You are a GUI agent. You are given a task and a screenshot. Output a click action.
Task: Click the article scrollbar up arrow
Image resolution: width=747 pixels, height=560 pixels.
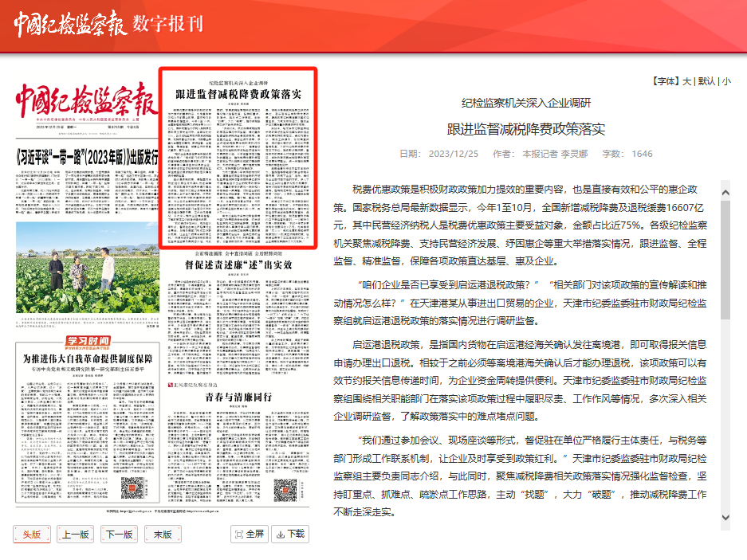pos(725,193)
